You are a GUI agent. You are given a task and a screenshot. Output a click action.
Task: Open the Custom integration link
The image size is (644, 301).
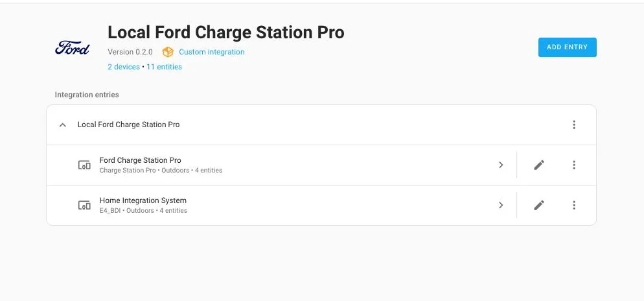point(211,52)
